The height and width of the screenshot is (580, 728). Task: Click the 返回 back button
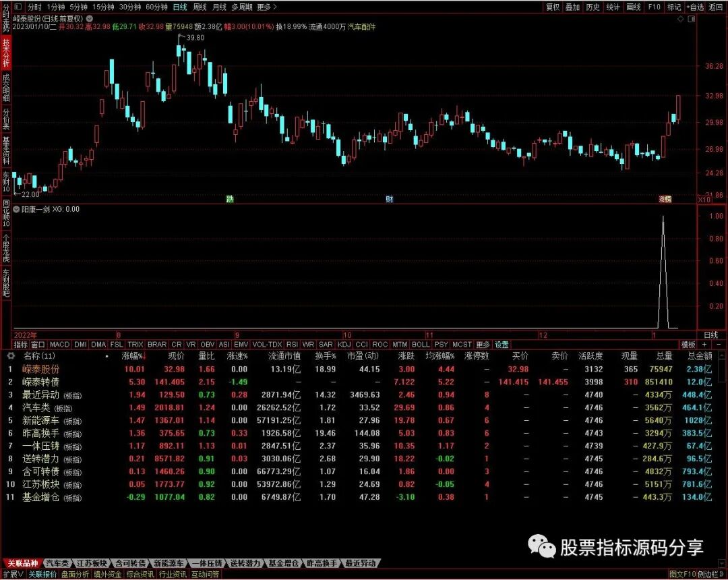pos(715,7)
